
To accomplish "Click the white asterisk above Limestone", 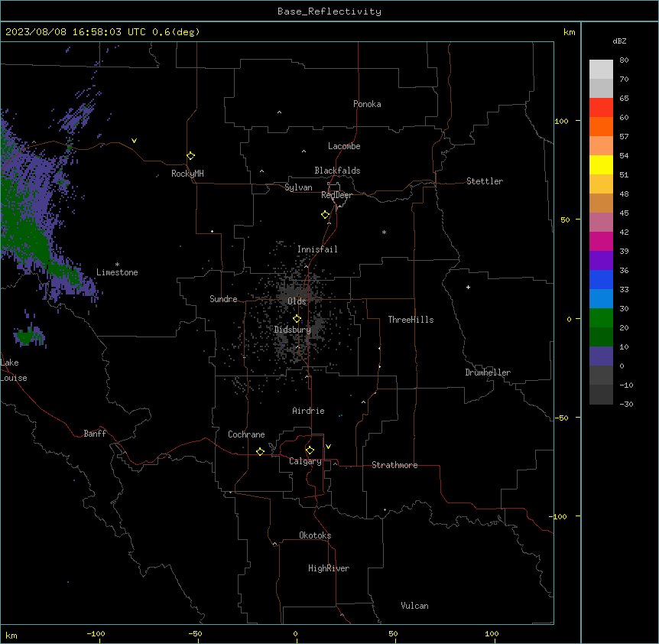I will pyautogui.click(x=117, y=265).
